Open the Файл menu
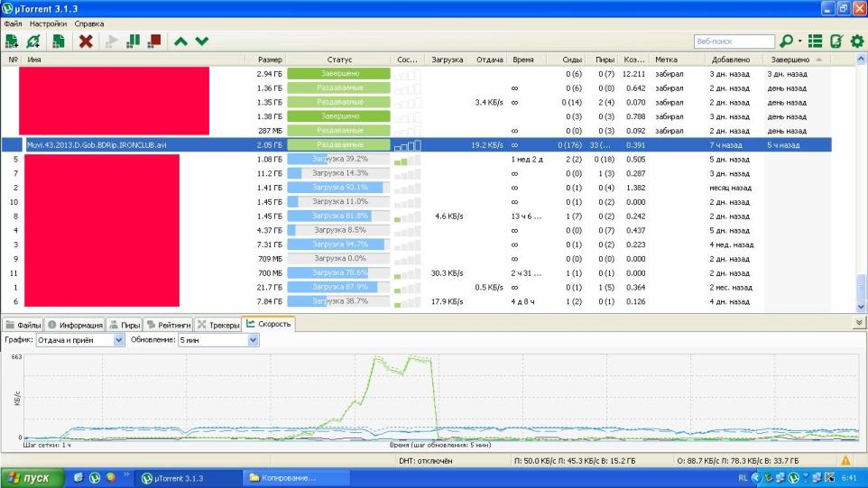This screenshot has height=488, width=868. click(x=13, y=23)
